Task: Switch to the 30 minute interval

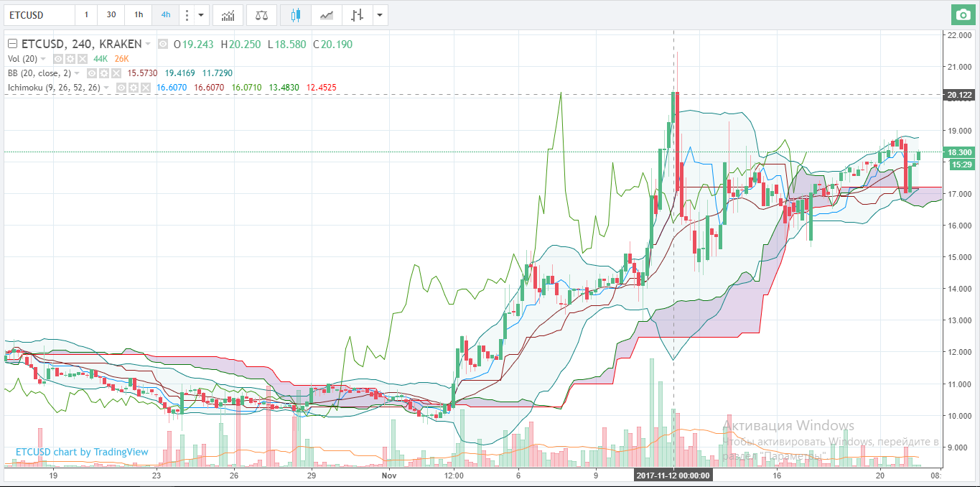Action: (x=111, y=15)
